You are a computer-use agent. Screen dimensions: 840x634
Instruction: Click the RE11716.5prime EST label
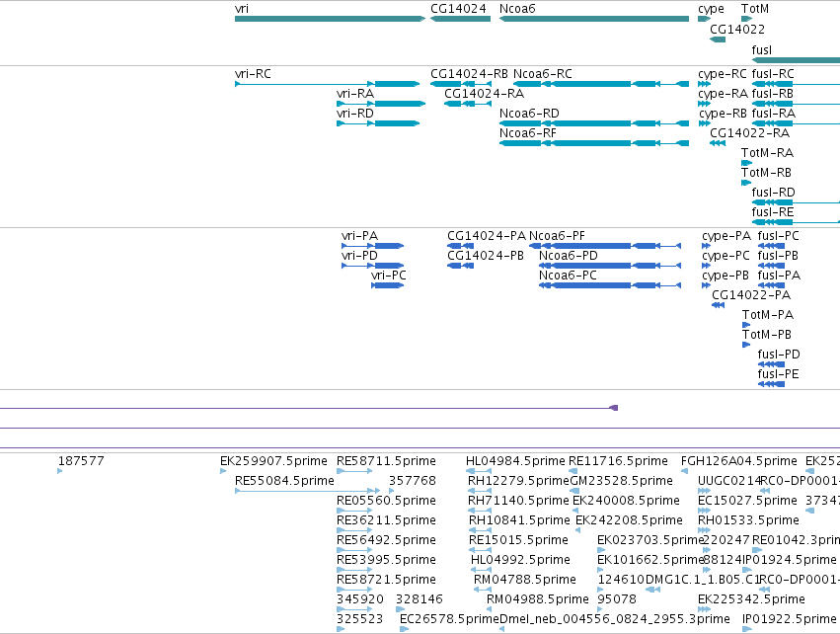[618, 461]
